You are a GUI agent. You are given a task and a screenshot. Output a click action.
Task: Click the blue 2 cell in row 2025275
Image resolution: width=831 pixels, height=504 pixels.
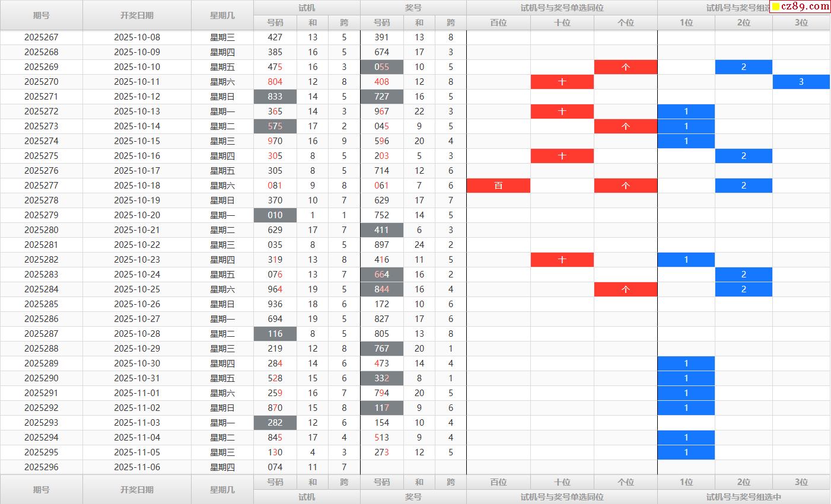pos(744,156)
